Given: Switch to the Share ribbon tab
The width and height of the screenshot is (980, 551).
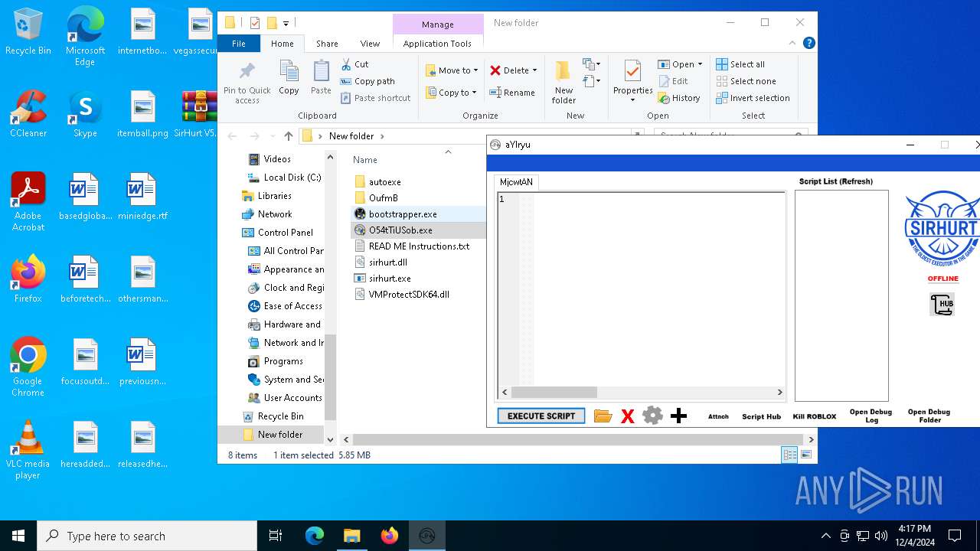Looking at the screenshot, I should point(327,44).
